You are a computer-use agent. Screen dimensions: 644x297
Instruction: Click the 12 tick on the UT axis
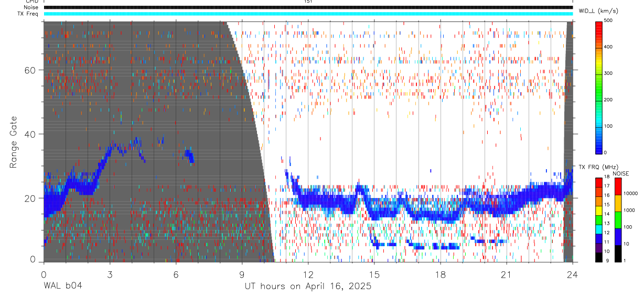tap(308, 274)
